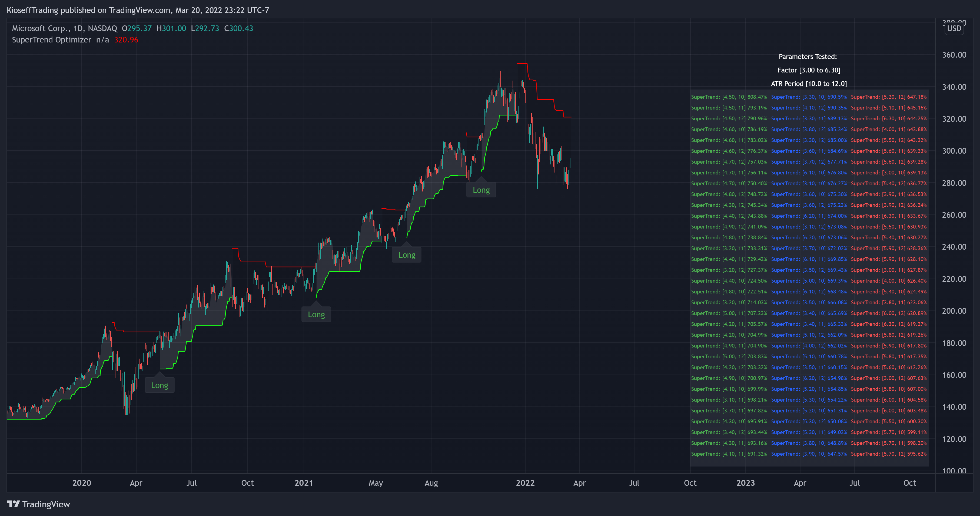Click the 2022 time axis label

(x=525, y=483)
